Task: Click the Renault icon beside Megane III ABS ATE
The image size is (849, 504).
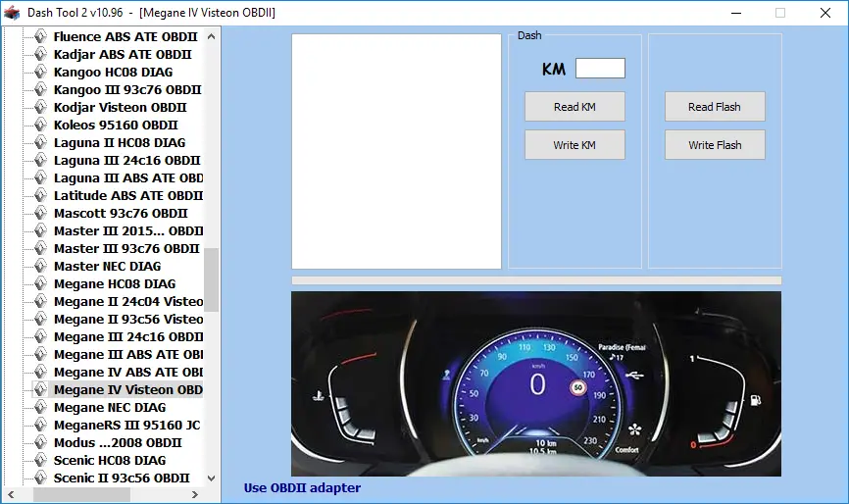Action: [x=40, y=354]
